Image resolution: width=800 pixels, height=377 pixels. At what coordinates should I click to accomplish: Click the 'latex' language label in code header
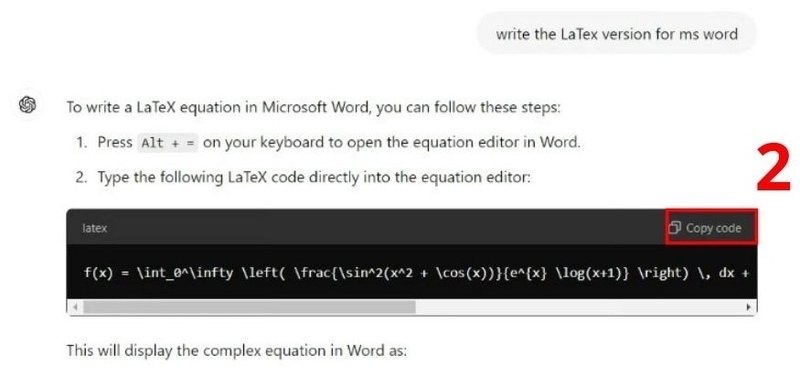coord(94,228)
